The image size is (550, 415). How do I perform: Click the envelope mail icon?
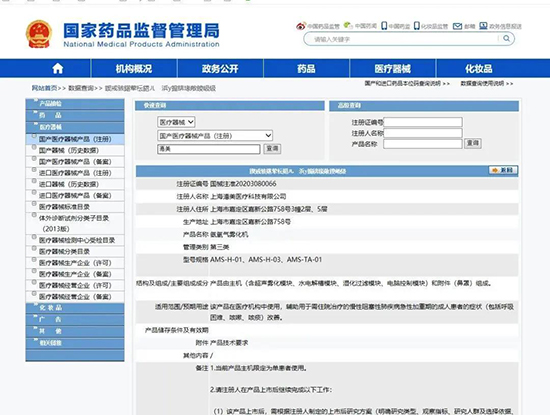[457, 26]
